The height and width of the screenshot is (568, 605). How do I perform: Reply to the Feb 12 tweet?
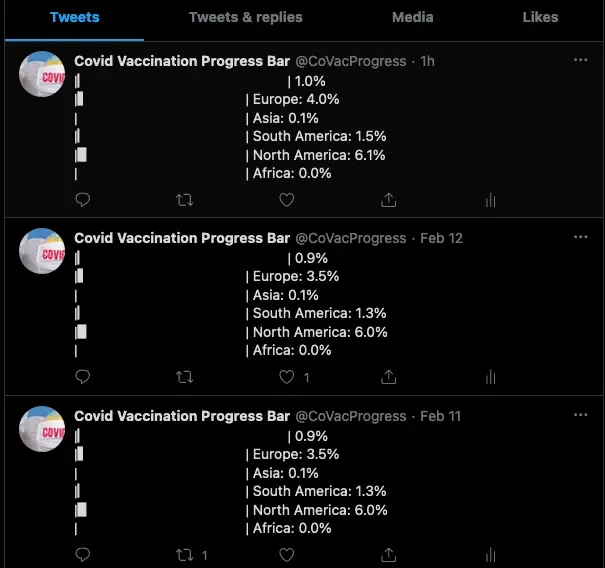click(x=83, y=377)
